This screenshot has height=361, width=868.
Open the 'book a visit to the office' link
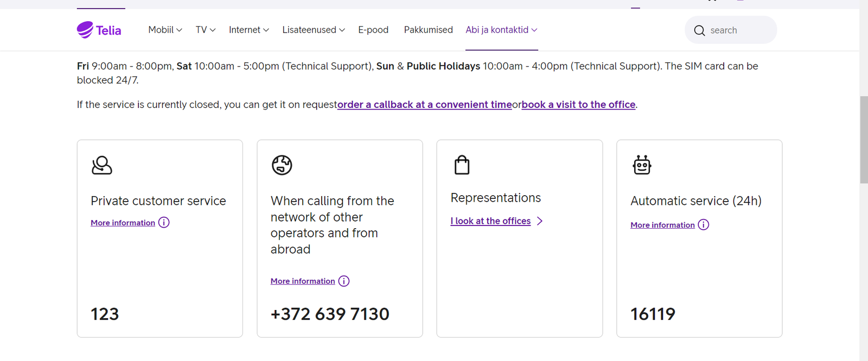(578, 104)
